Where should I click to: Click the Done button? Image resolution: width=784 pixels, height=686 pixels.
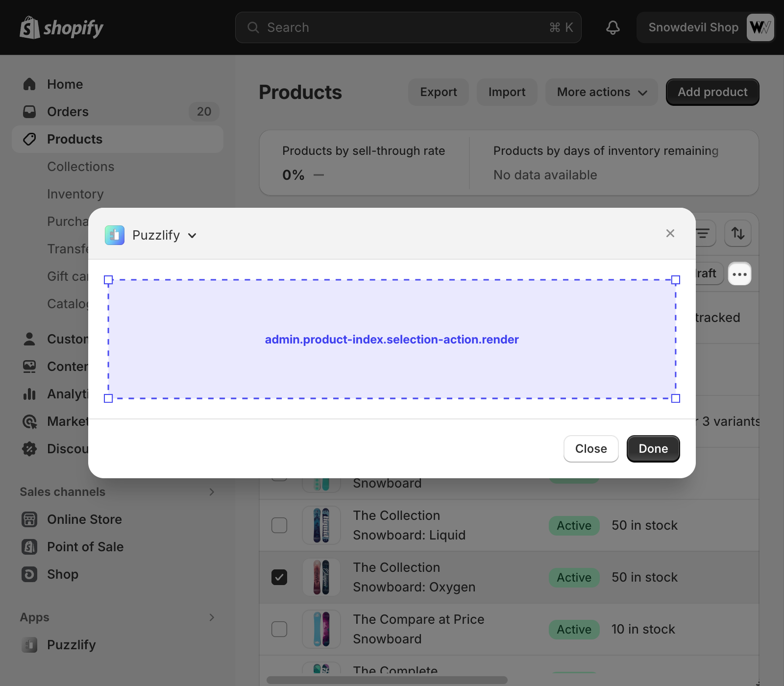coord(653,449)
